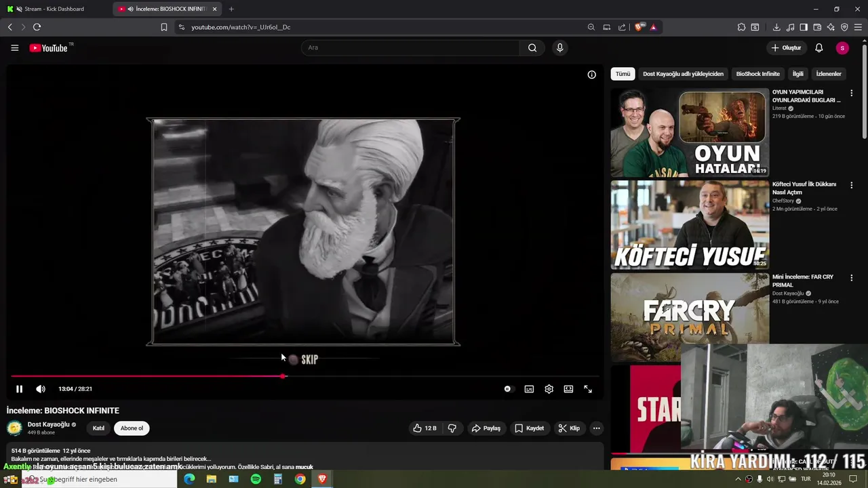The image size is (868, 488).
Task: Select 'Dost Kayaoğlu adlı yükleyiciden' chip
Action: [x=683, y=74]
